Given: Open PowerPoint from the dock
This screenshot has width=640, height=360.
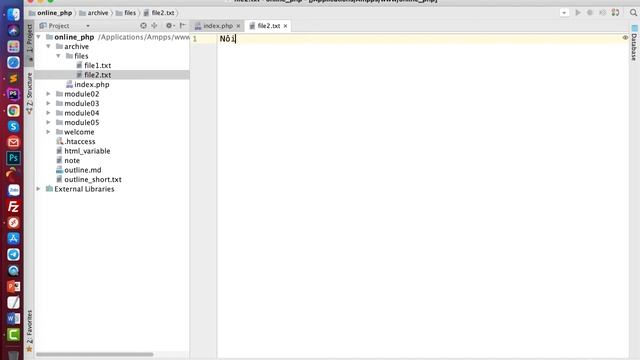Looking at the screenshot, I should (13, 287).
